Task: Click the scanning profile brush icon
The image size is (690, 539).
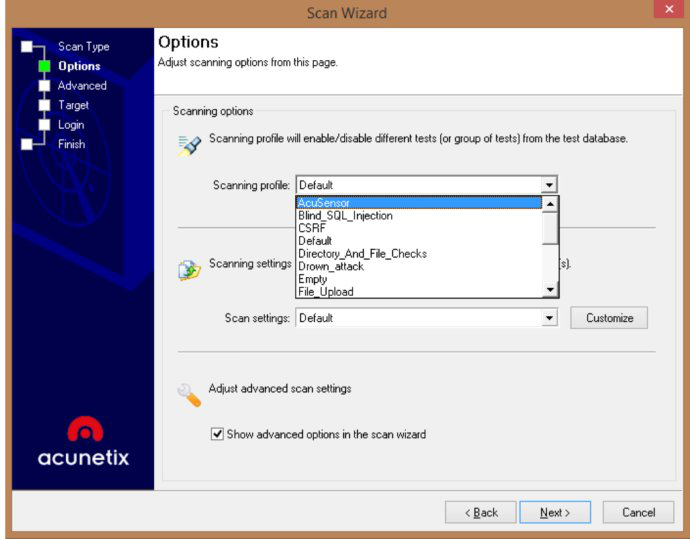Action: tap(189, 146)
